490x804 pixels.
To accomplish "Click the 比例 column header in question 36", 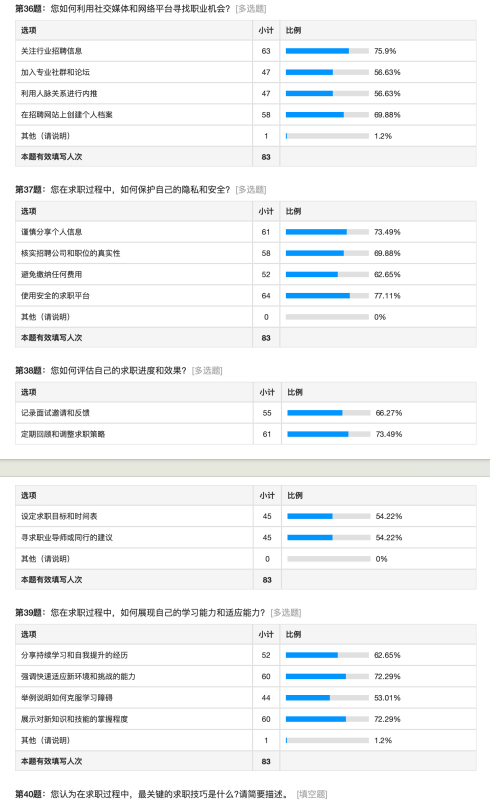I will (x=294, y=30).
